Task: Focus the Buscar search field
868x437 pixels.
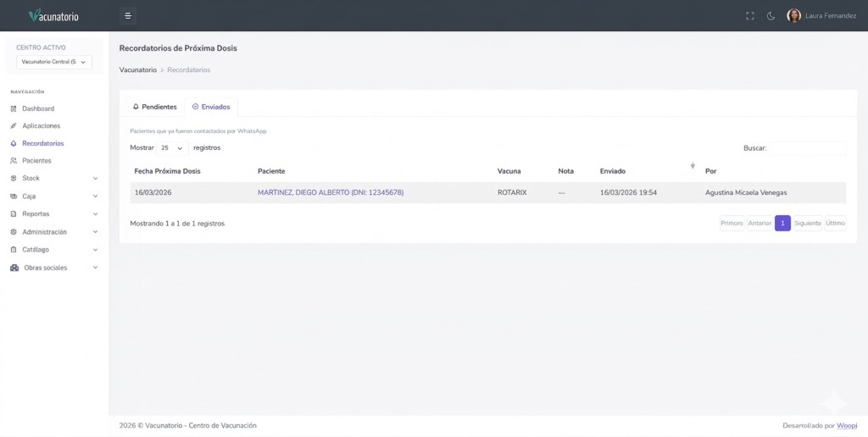Action: [x=806, y=148]
